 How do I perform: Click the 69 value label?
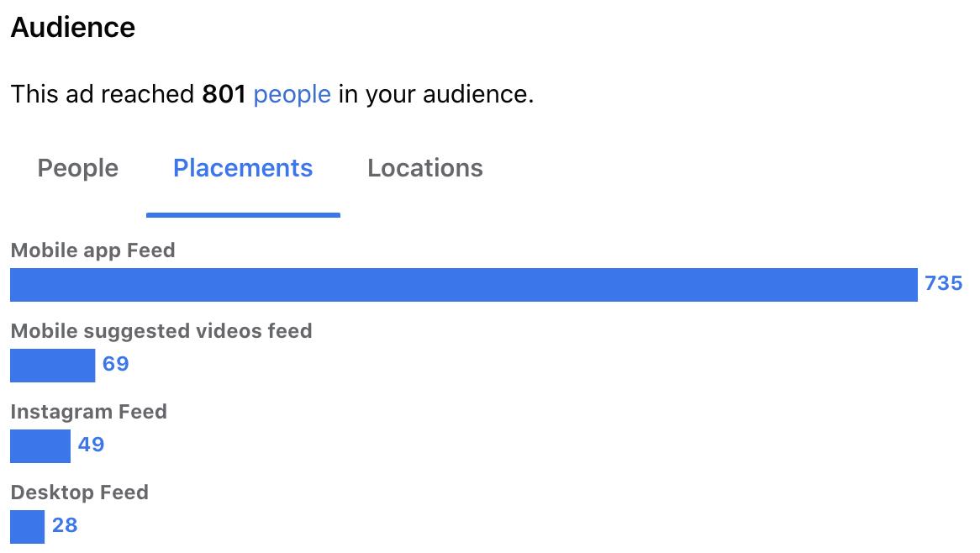point(115,365)
